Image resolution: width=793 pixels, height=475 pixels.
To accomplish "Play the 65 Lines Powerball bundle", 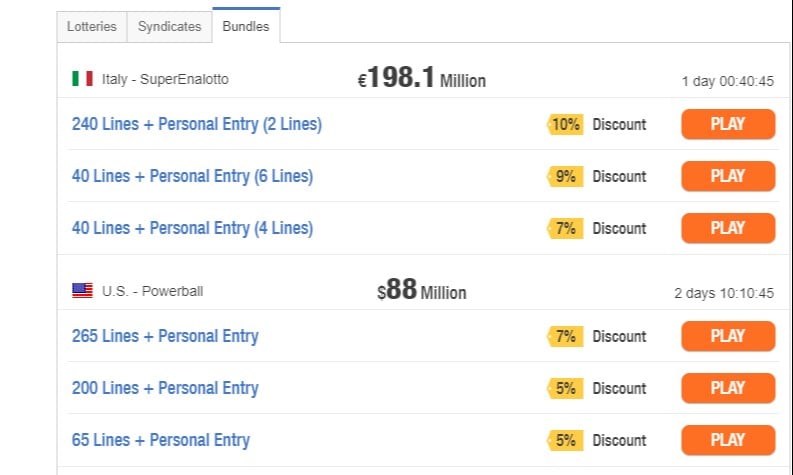I will click(728, 440).
